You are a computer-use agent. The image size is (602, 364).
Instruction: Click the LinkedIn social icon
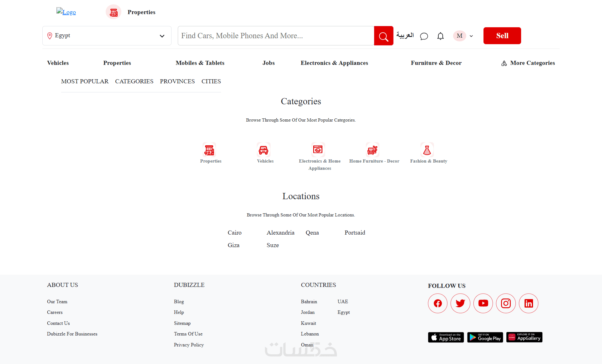pos(529,303)
